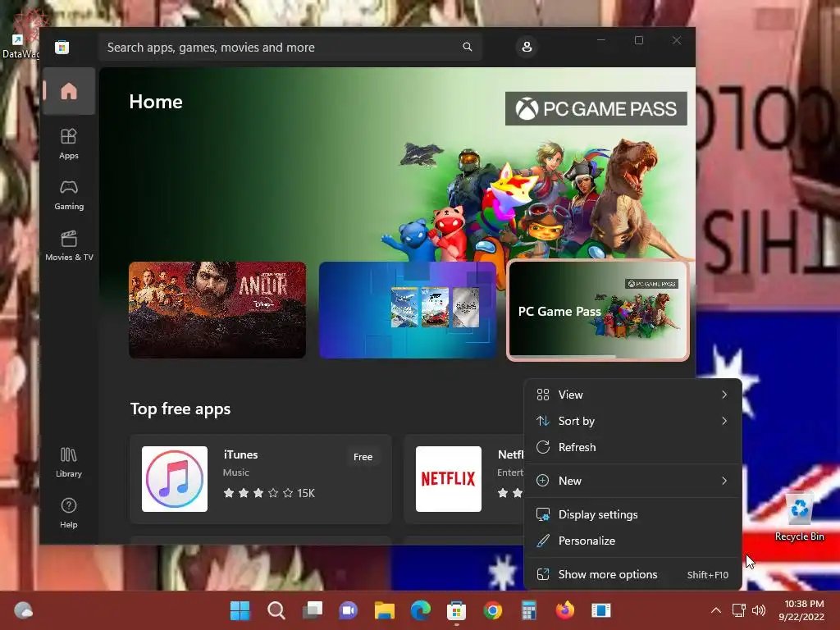Open the iTunes app icon
Screen dimensions: 840x630
click(175, 479)
